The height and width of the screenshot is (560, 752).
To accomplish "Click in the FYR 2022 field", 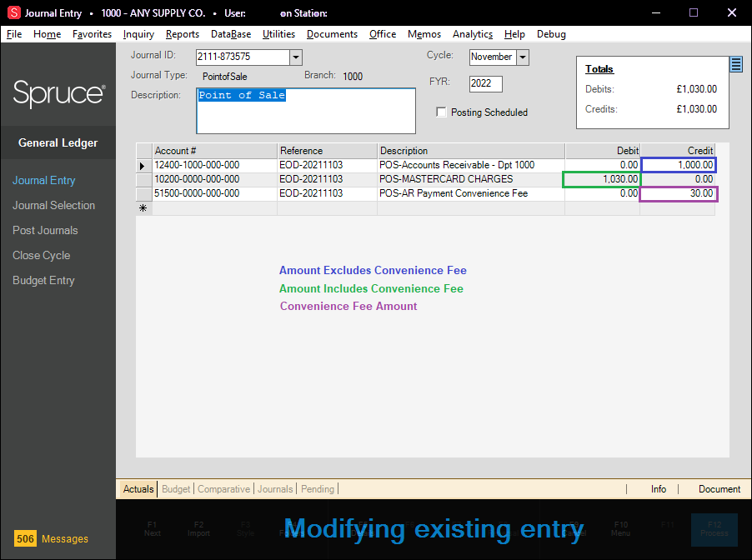I will coord(486,84).
